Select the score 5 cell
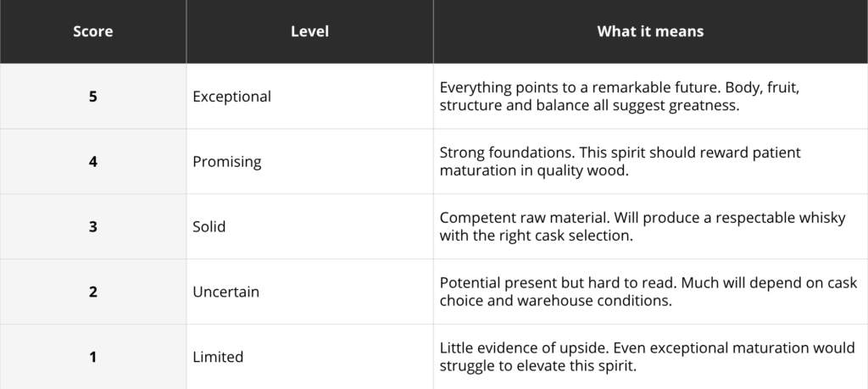Image resolution: width=868 pixels, height=389 pixels. (x=93, y=97)
